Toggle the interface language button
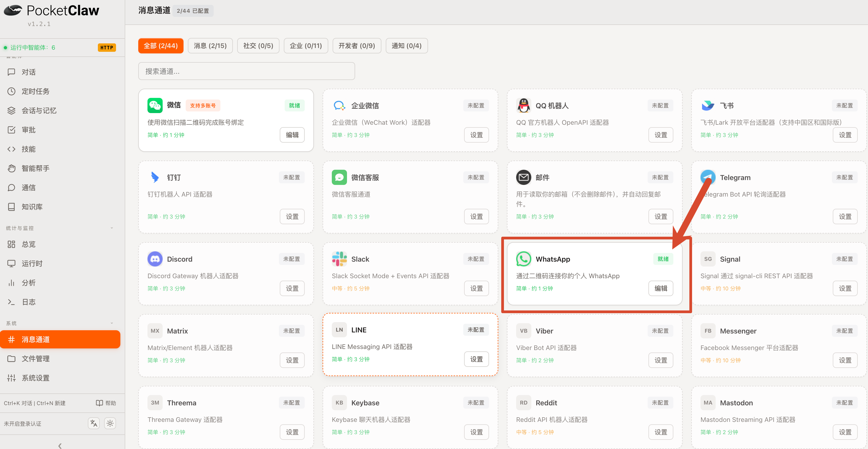 (x=94, y=423)
